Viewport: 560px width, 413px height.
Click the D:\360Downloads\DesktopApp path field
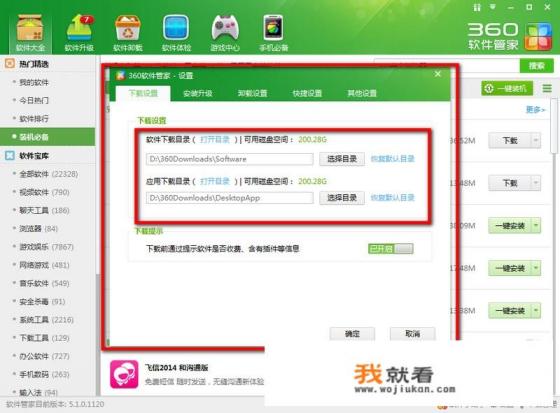230,198
